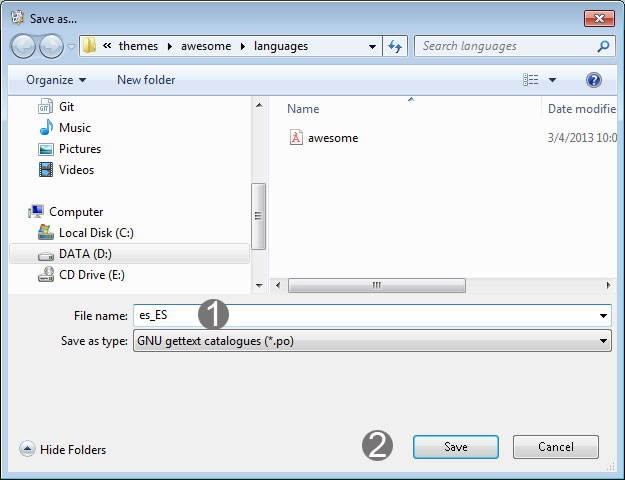Click New folder in toolbar
Viewport: 625px width, 480px height.
point(146,80)
